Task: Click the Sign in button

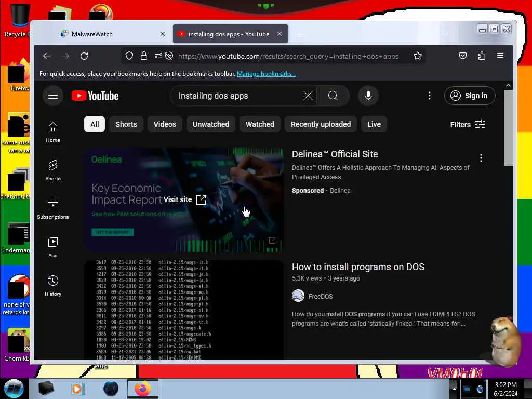Action: (x=470, y=96)
